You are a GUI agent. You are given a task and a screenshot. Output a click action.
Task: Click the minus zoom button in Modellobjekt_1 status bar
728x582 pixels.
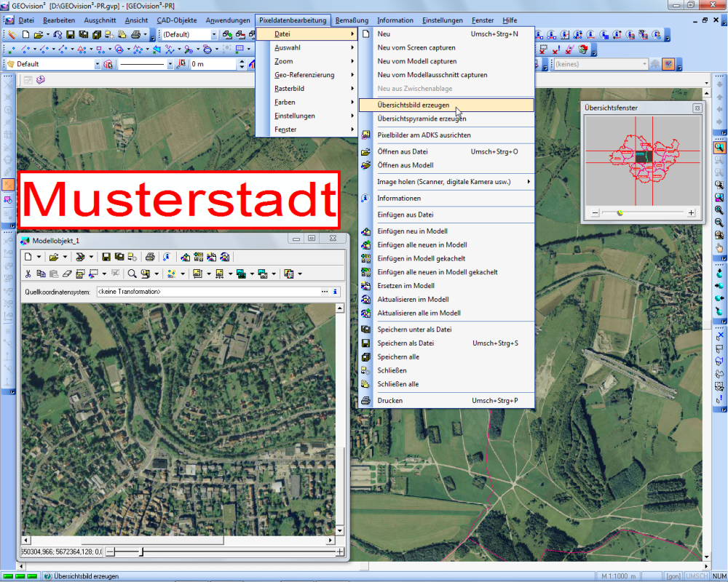point(111,552)
